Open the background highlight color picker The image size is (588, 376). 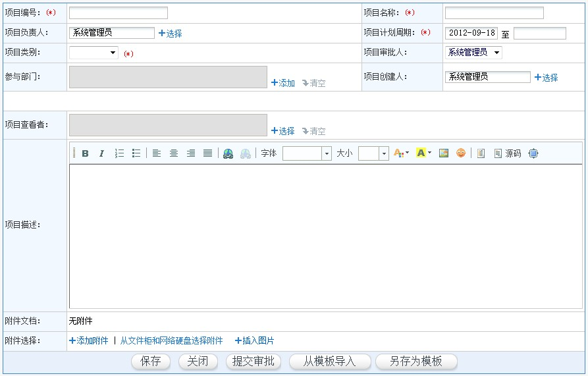tap(423, 153)
